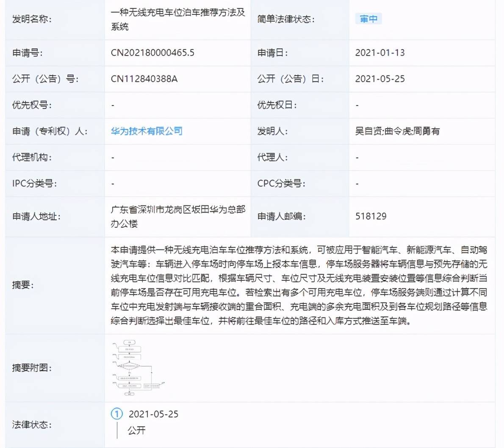Click the 审中 legal status badge
The height and width of the screenshot is (448, 504).
[x=368, y=19]
